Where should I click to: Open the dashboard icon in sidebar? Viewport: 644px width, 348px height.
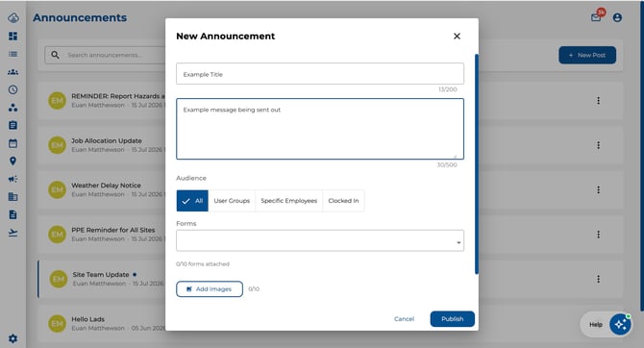pyautogui.click(x=12, y=37)
